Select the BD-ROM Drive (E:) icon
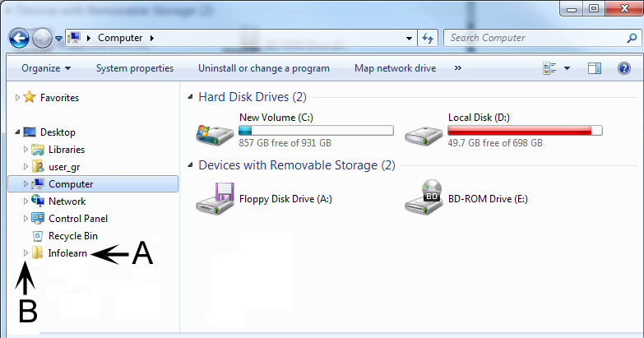Viewport: 644px width, 338px height. pyautogui.click(x=424, y=197)
